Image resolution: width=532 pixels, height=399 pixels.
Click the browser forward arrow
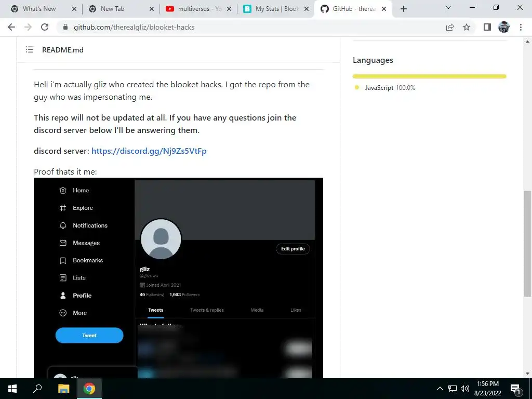pyautogui.click(x=28, y=27)
